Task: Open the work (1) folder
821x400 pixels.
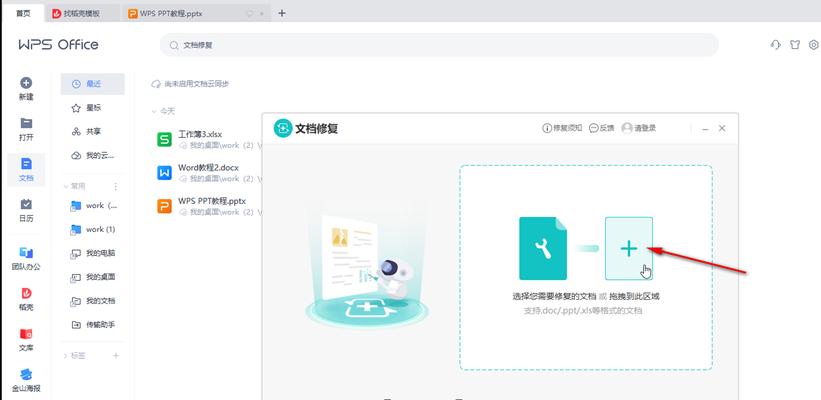Action: pyautogui.click(x=93, y=229)
